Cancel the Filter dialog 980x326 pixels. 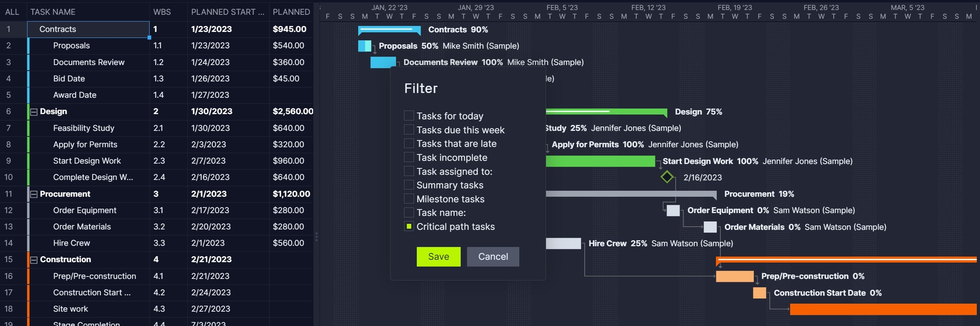pyautogui.click(x=493, y=257)
